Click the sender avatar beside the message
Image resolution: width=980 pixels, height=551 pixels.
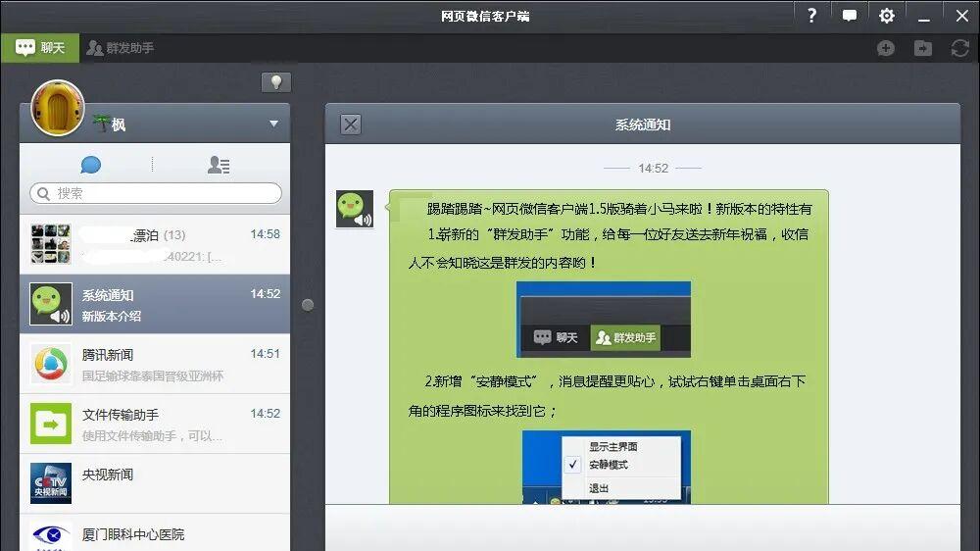pos(355,209)
